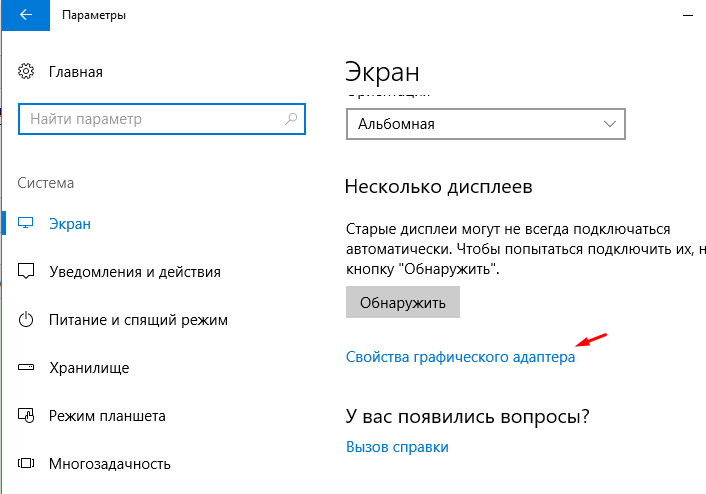Minimize the Параметры window
This screenshot has width=706, height=494.
tap(688, 15)
